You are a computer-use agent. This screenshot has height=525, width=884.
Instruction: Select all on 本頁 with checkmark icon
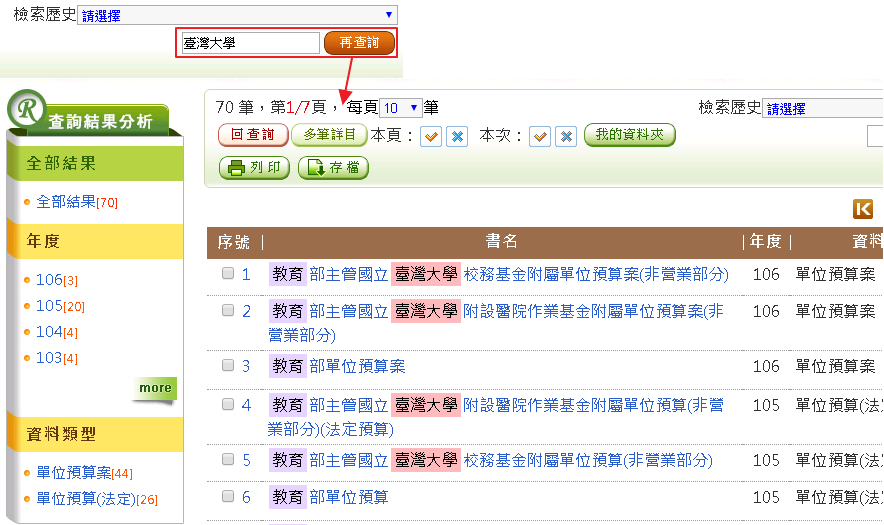pos(431,136)
